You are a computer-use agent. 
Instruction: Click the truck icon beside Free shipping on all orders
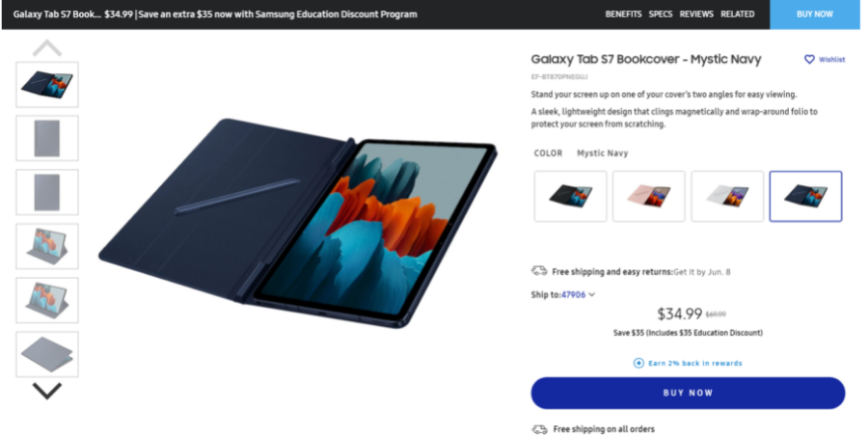coord(540,429)
